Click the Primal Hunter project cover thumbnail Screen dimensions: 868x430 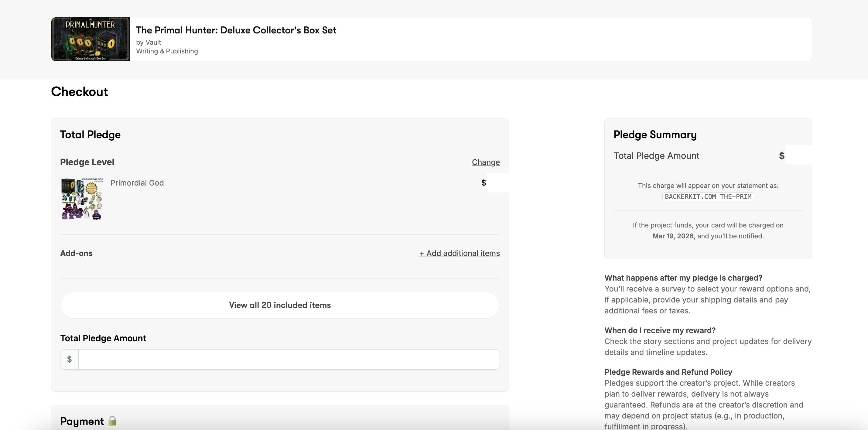90,39
